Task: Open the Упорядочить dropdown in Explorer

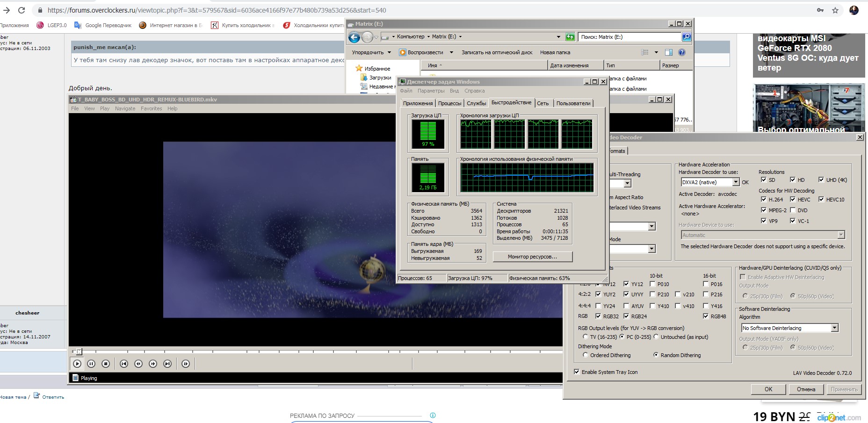Action: click(x=371, y=52)
